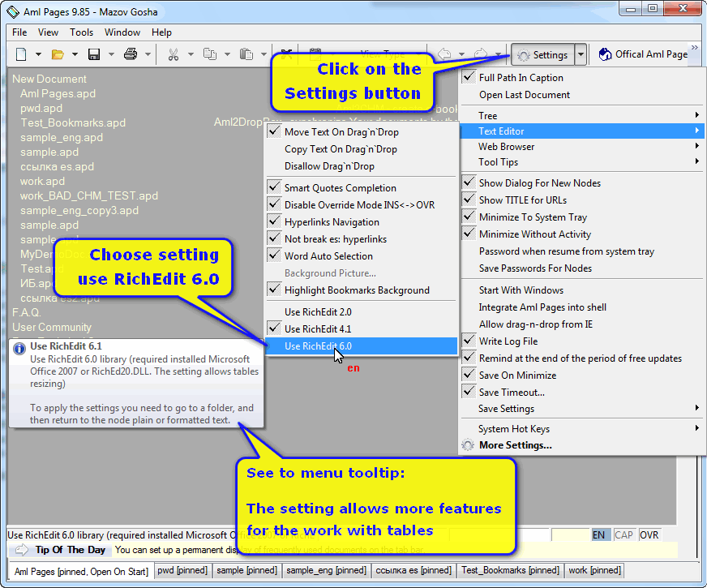Click the Aml Pages title bar icon
This screenshot has width=707, height=588.
point(13,11)
